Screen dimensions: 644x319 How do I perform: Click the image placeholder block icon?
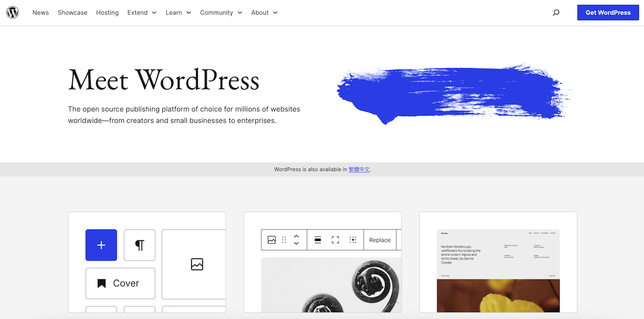[196, 264]
